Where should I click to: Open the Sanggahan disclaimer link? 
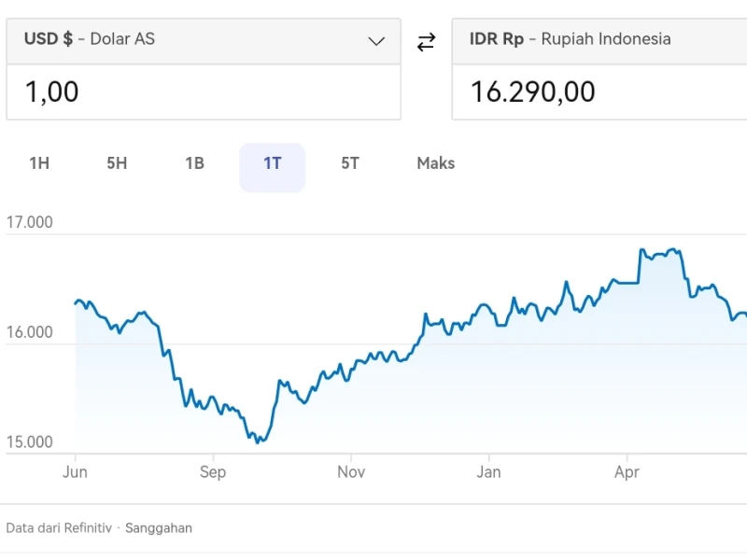159,528
